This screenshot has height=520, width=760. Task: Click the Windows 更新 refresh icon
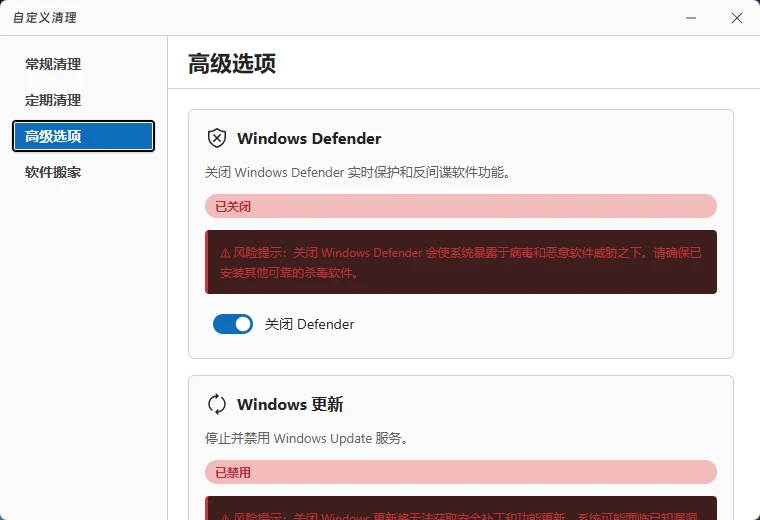(x=217, y=404)
